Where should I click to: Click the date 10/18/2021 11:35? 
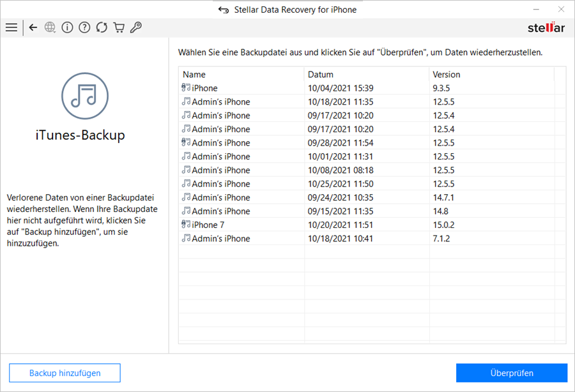341,102
